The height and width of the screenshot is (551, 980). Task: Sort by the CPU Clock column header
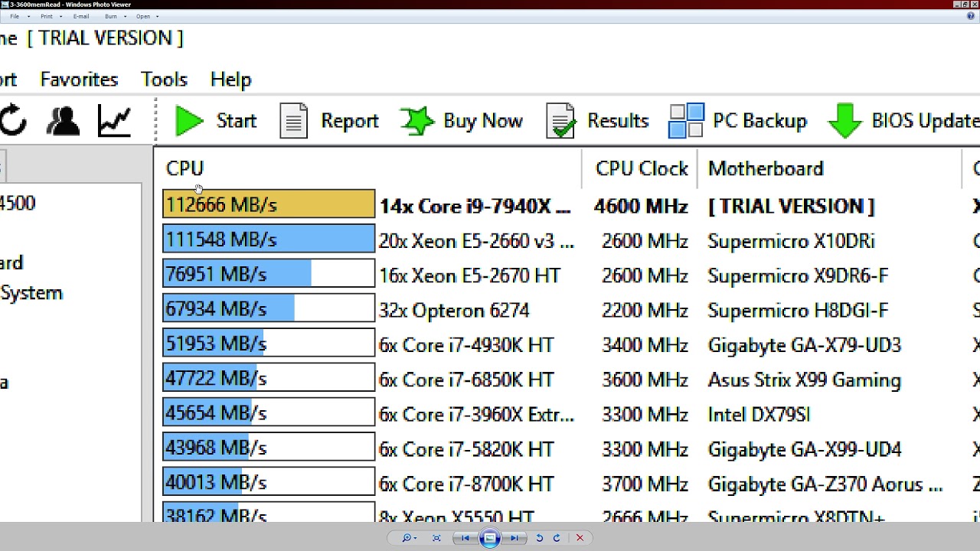point(641,168)
